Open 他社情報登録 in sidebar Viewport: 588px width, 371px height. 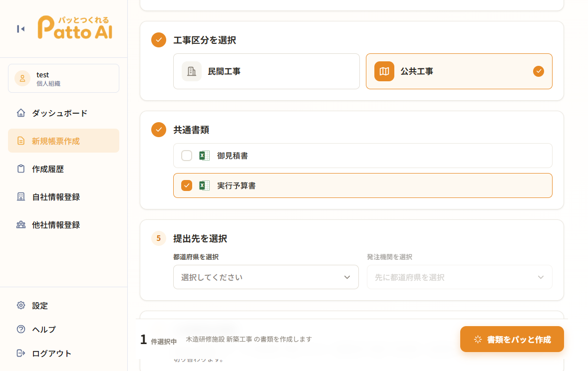coord(64,225)
